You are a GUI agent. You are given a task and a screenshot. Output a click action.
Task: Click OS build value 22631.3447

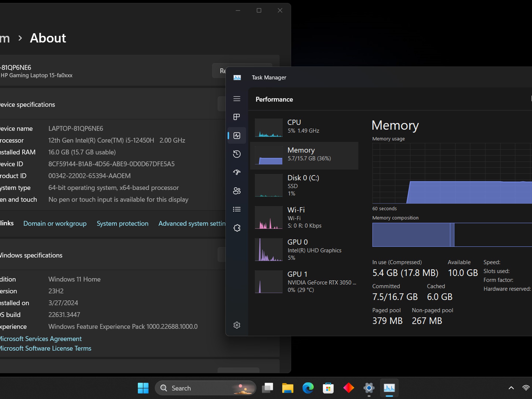pos(64,315)
